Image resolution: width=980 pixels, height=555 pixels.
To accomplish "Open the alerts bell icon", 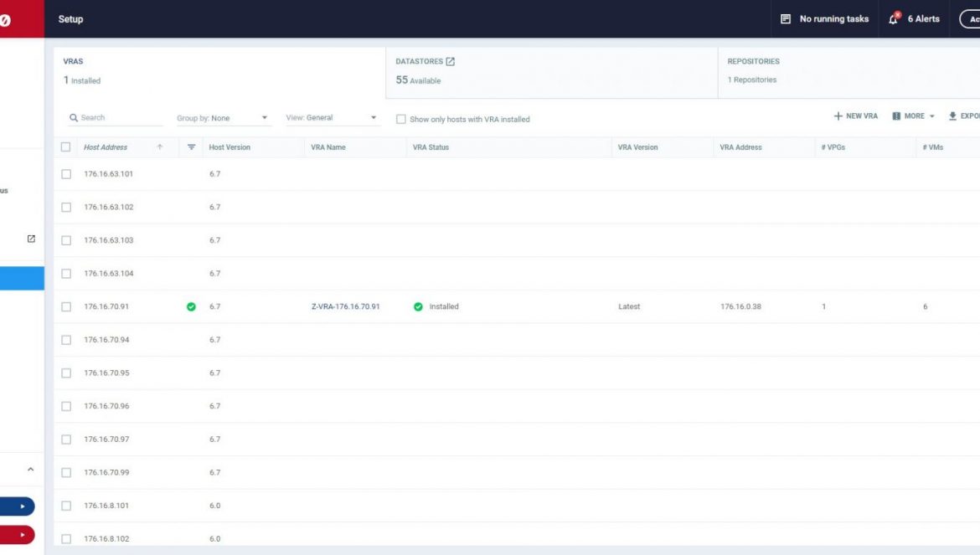I will pos(894,18).
